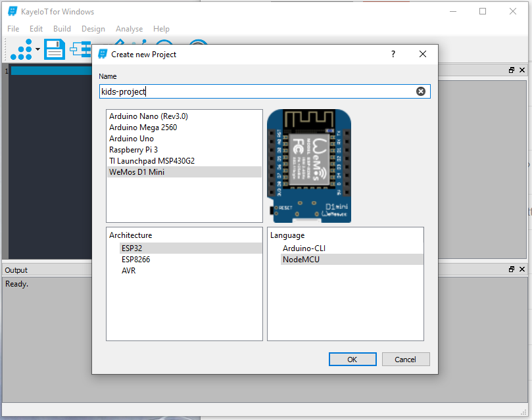Minimize the KayeIoT window
The height and width of the screenshot is (420, 532).
[453, 11]
